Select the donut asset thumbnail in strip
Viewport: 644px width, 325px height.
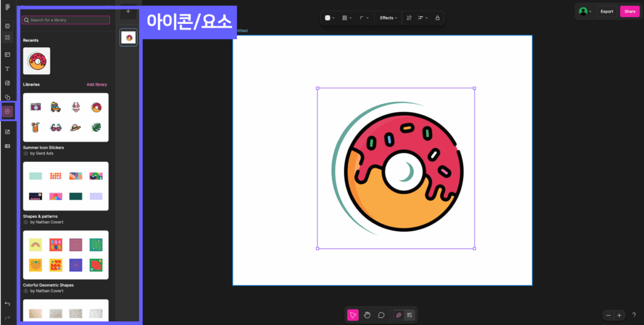click(128, 37)
